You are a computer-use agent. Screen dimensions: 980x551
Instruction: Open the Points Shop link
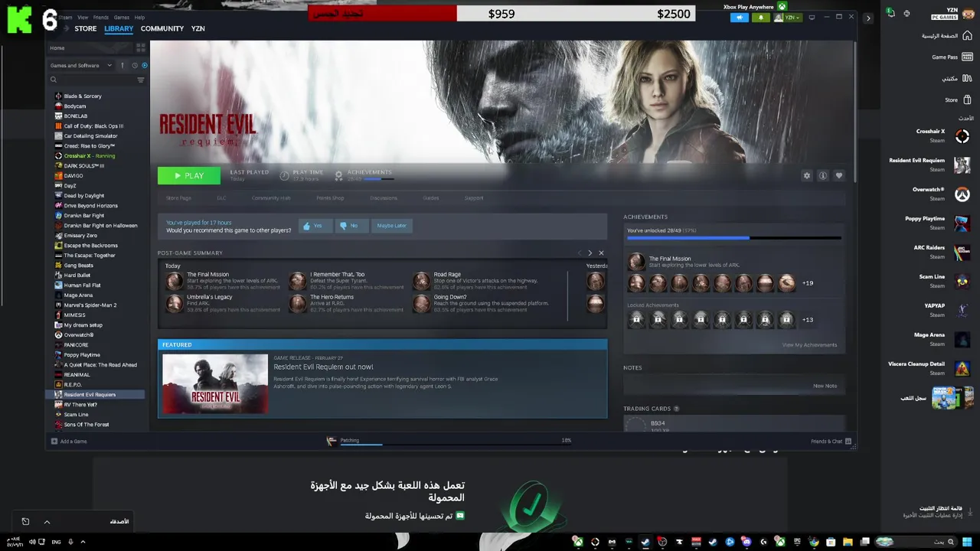click(x=330, y=198)
